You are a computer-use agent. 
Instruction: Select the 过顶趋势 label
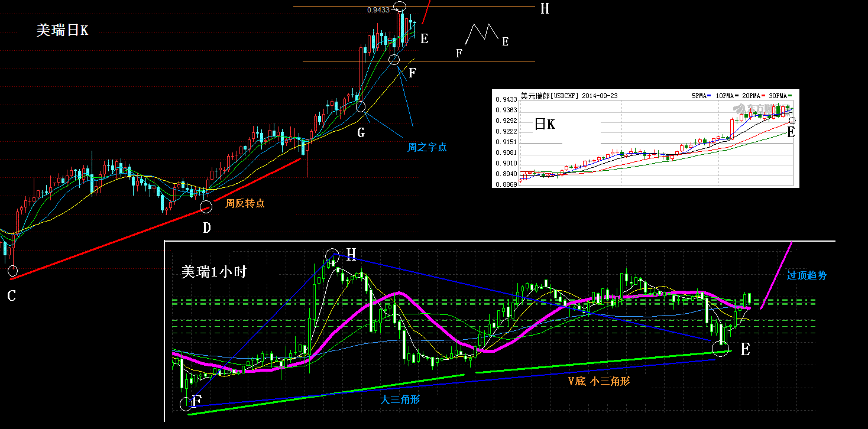[x=807, y=275]
